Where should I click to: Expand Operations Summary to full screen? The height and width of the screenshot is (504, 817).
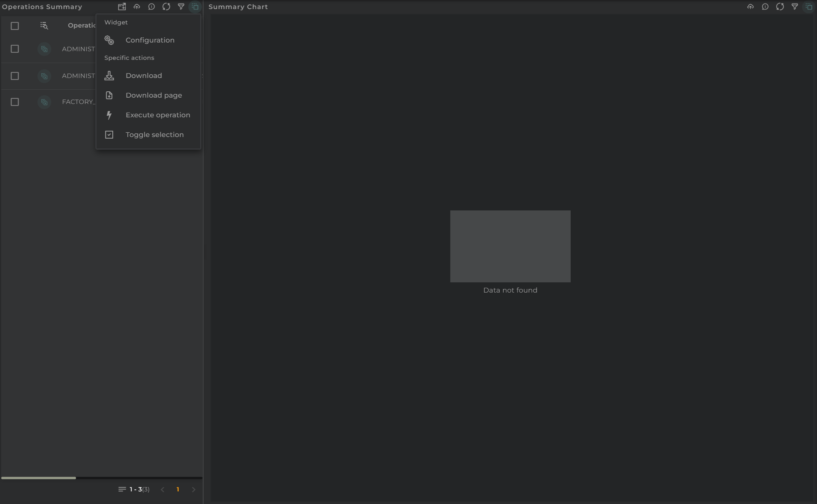(x=122, y=6)
